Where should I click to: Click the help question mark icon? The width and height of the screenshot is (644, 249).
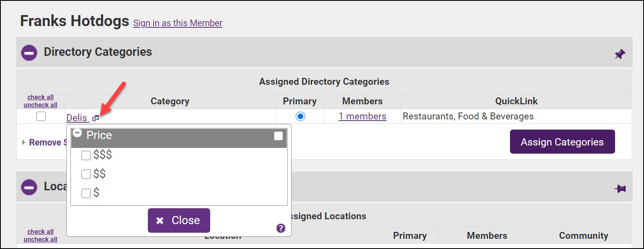pyautogui.click(x=281, y=228)
